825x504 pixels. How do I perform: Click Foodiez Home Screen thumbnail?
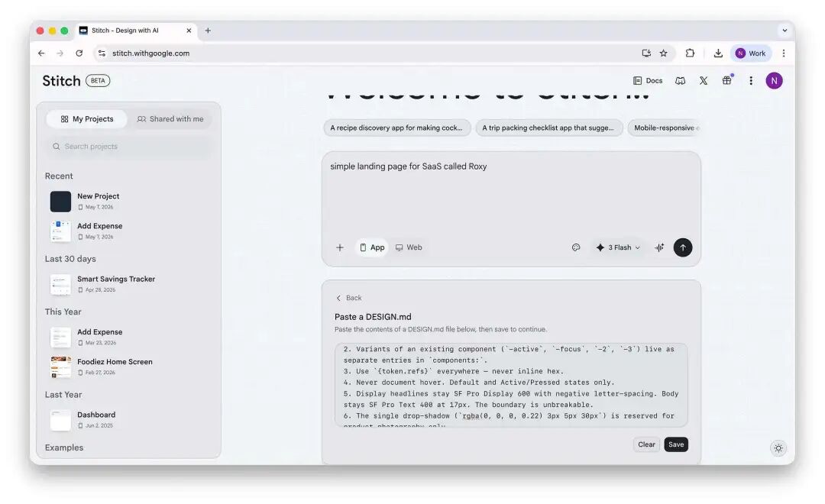click(60, 367)
